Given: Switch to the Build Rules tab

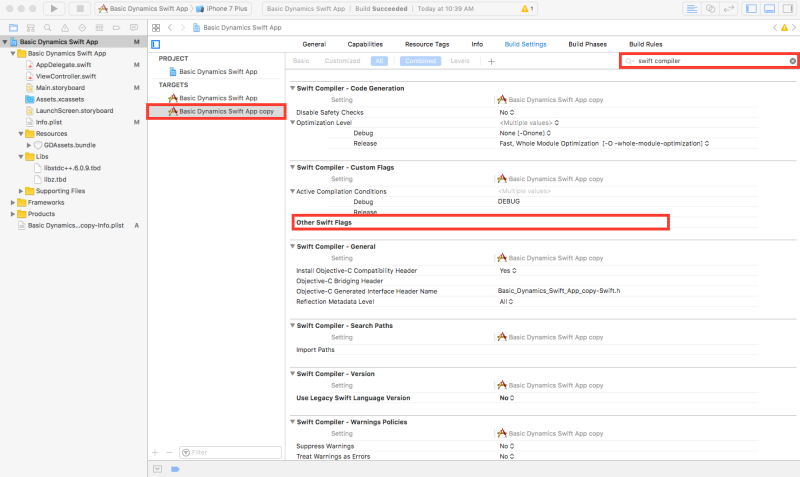Looking at the screenshot, I should (645, 44).
